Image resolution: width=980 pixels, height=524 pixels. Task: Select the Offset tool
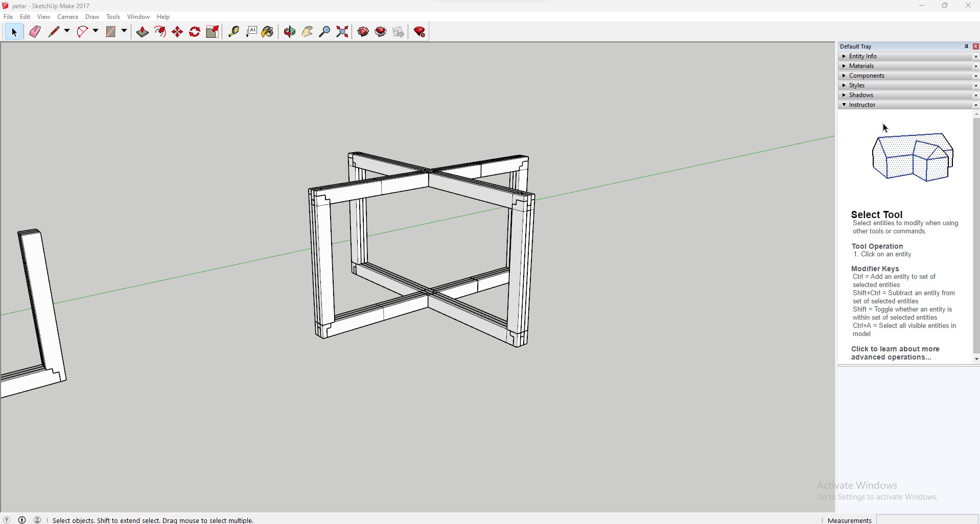click(160, 32)
